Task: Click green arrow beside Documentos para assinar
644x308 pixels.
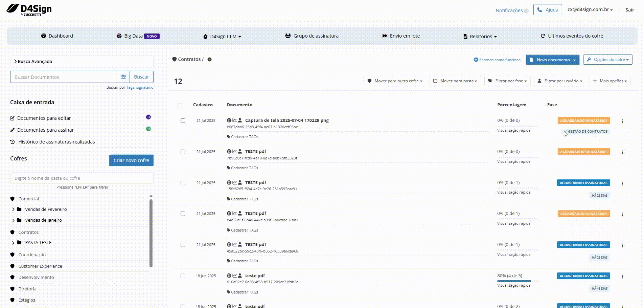Action: pyautogui.click(x=148, y=129)
